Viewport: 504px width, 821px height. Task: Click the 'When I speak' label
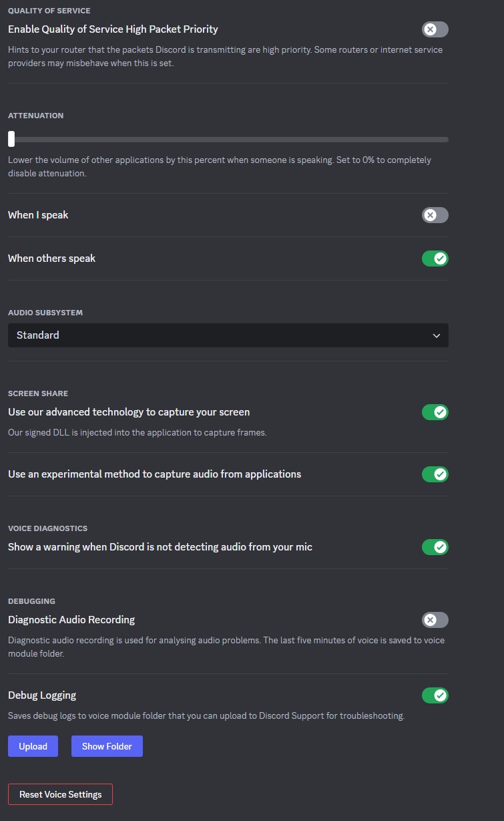38,215
